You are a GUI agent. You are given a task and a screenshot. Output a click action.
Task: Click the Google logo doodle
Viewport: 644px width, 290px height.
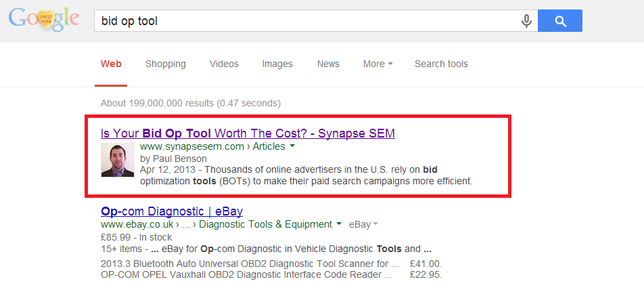tap(44, 20)
